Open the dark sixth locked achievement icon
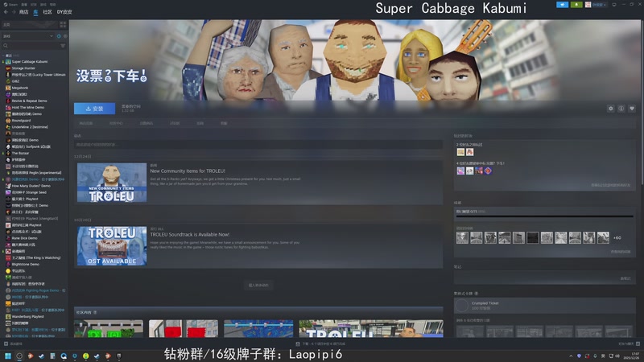This screenshot has width=644, height=362. point(533,237)
